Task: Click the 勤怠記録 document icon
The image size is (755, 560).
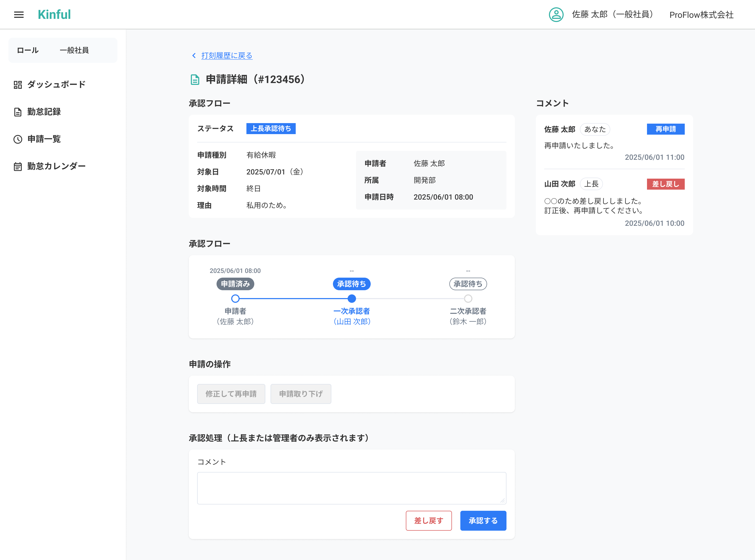Action: (x=18, y=112)
